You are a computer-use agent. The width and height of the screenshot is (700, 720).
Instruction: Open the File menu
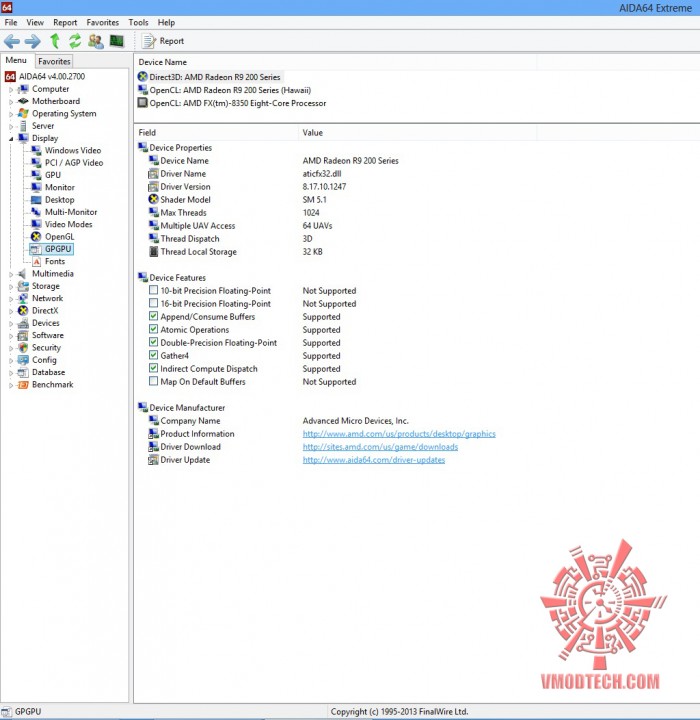pyautogui.click(x=11, y=22)
